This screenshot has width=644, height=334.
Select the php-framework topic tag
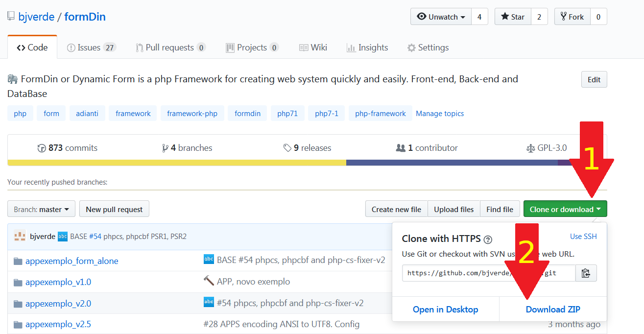point(381,113)
